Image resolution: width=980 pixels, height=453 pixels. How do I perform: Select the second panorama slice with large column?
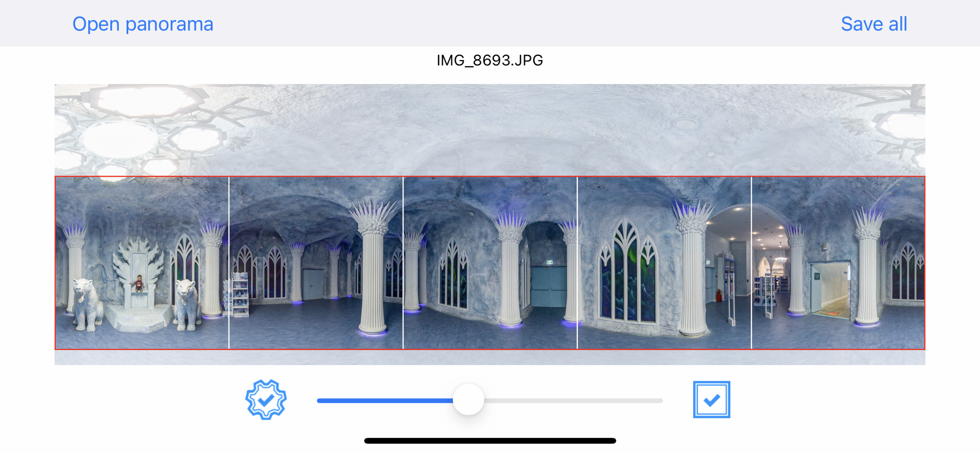316,263
